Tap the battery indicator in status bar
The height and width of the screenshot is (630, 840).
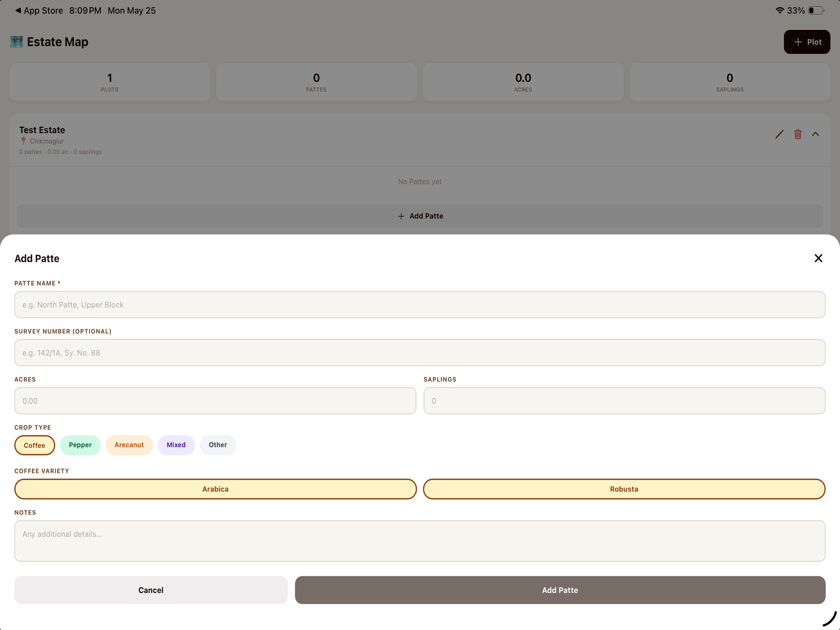[816, 11]
